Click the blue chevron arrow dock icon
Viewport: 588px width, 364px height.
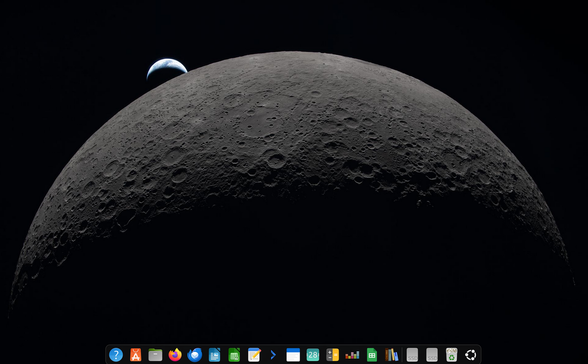pos(273,355)
